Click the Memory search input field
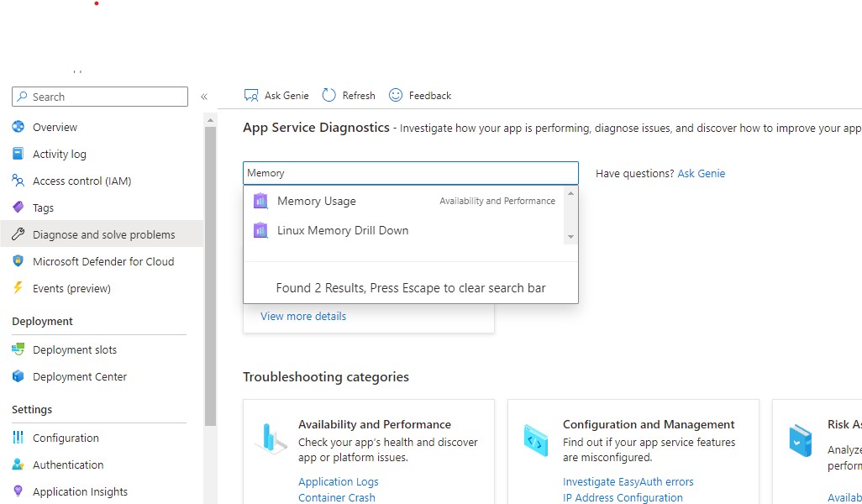 [x=410, y=173]
